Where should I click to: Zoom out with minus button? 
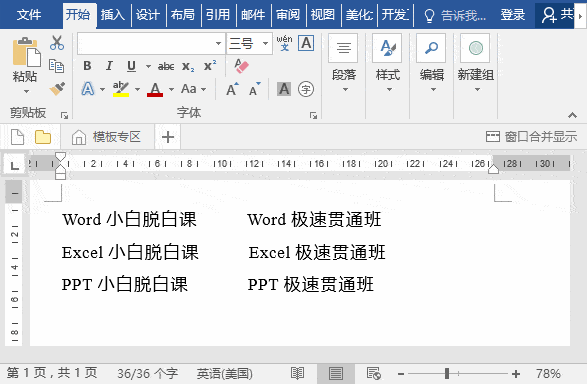click(401, 374)
